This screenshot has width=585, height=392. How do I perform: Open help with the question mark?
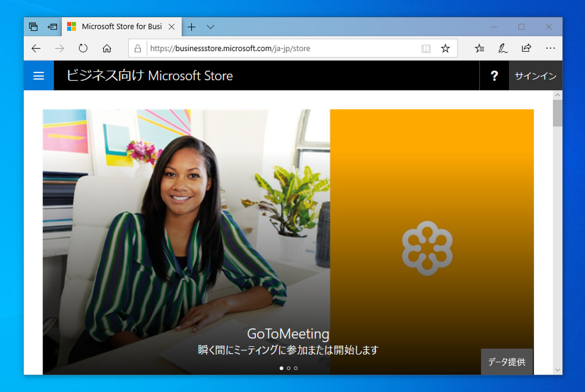(x=494, y=76)
